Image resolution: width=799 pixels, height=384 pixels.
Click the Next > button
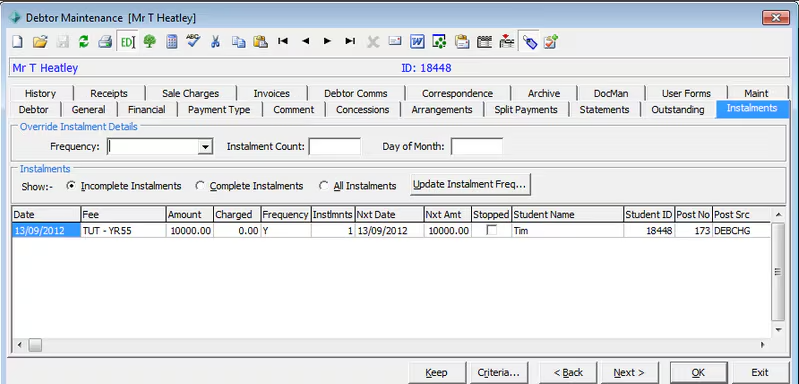tap(629, 373)
